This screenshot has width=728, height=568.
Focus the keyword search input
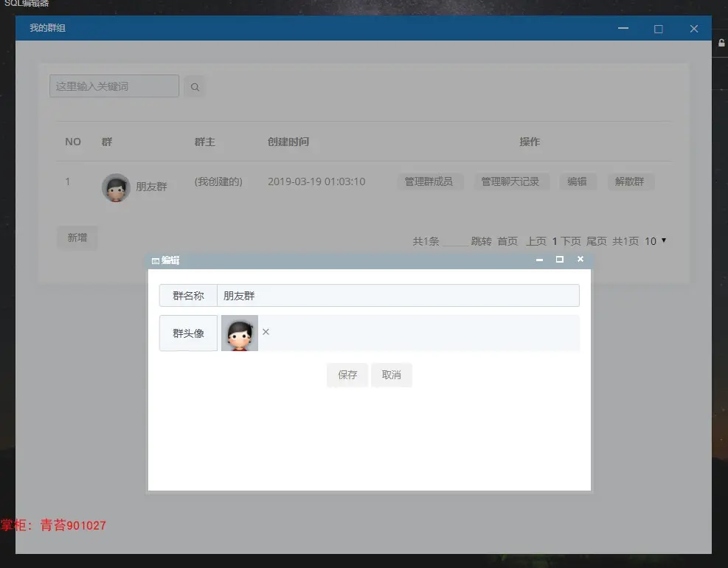(114, 86)
